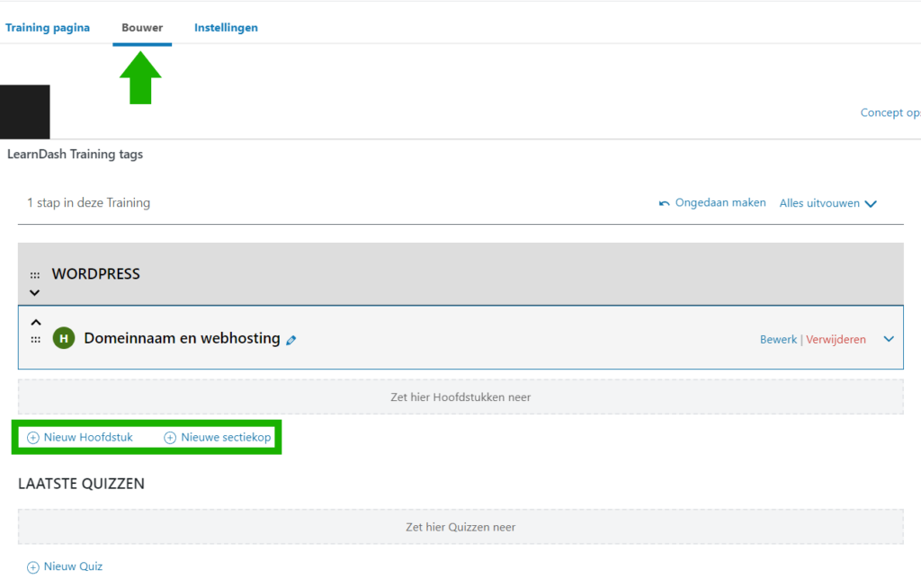The width and height of the screenshot is (921, 588).
Task: Expand all steps with Alles uitvouwen
Action: 827,203
